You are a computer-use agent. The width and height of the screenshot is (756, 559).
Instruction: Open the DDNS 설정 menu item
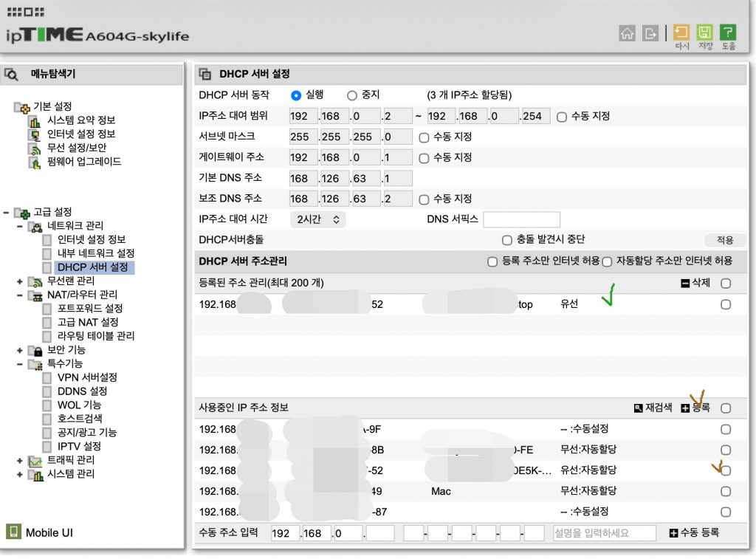[82, 391]
